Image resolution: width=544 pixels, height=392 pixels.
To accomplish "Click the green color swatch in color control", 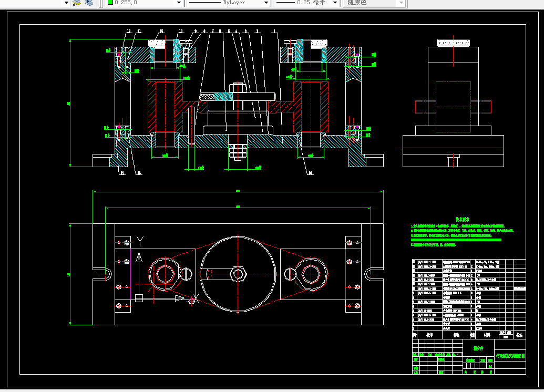I will coord(110,3).
